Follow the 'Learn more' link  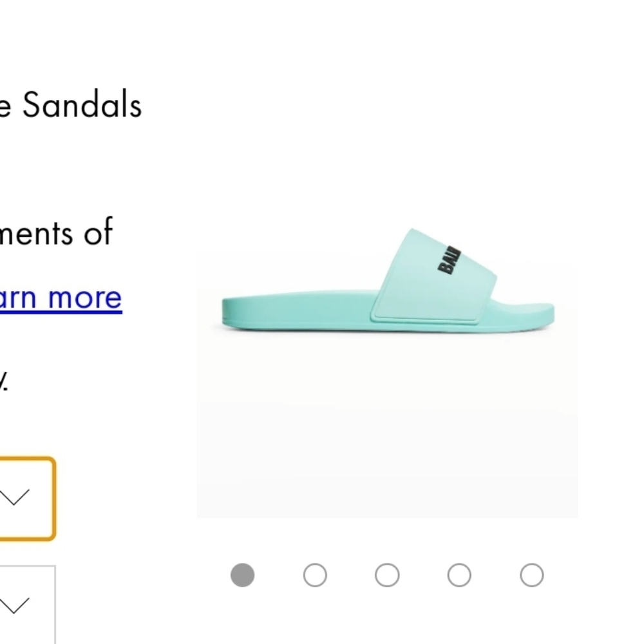(x=61, y=298)
